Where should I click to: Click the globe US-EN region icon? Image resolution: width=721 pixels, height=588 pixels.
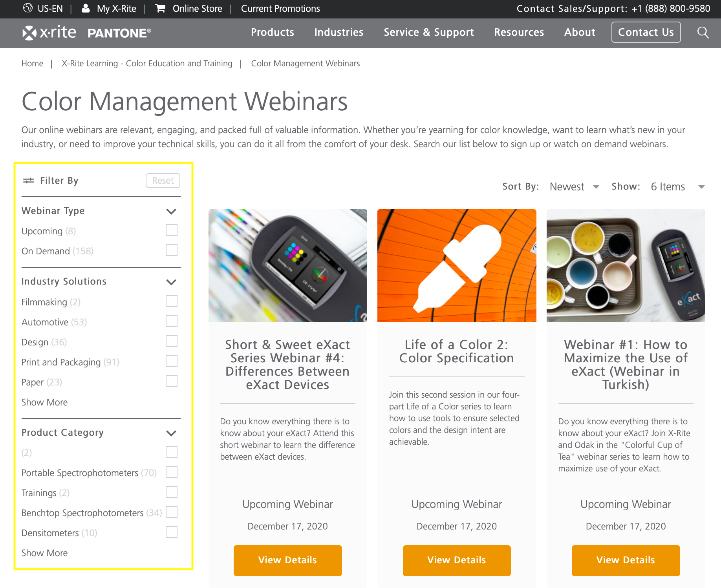(x=28, y=8)
